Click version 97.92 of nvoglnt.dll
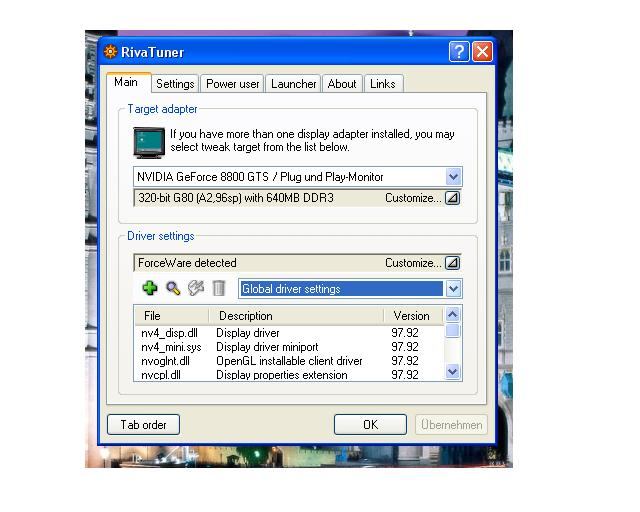The image size is (640, 512). click(x=405, y=361)
